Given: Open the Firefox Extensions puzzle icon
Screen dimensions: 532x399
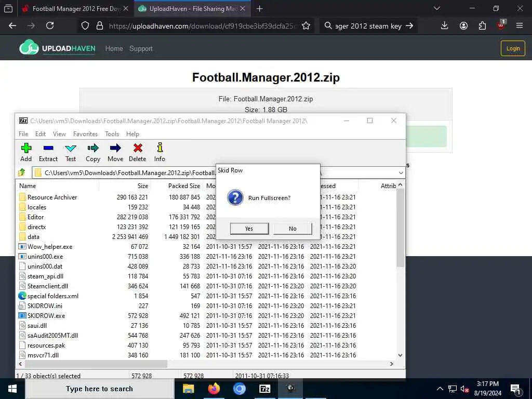Looking at the screenshot, I should 482,25.
